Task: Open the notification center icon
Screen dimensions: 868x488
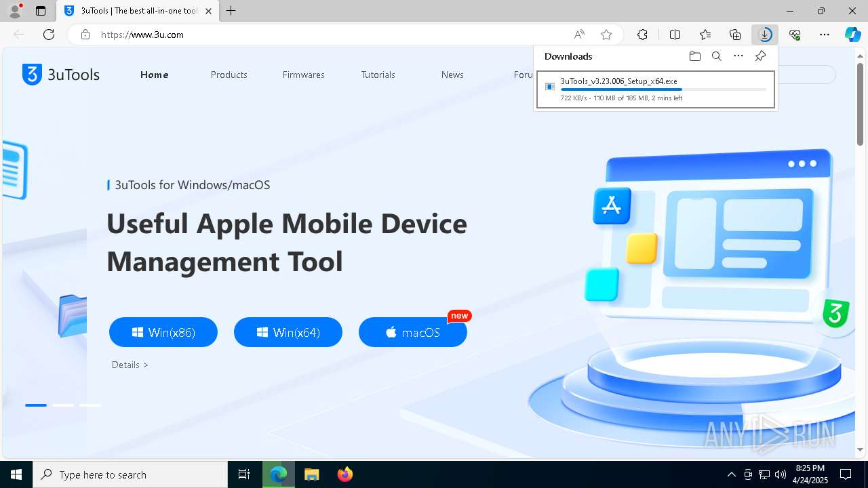Action: click(846, 474)
